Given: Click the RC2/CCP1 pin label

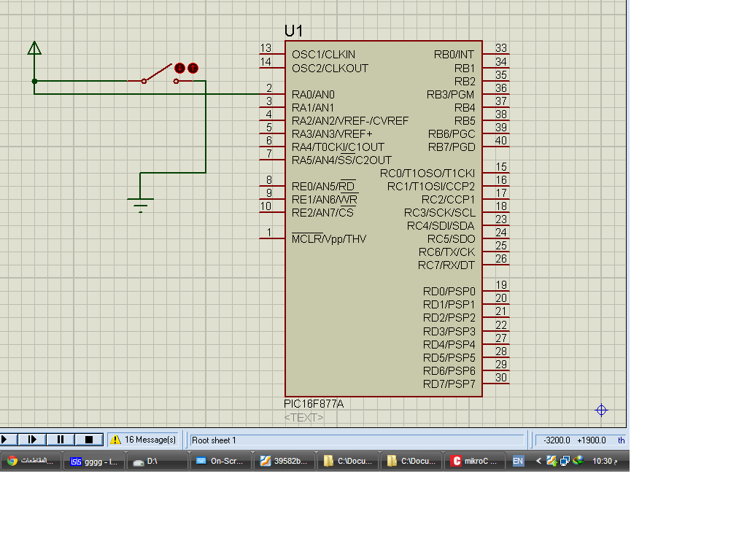Looking at the screenshot, I should (449, 200).
